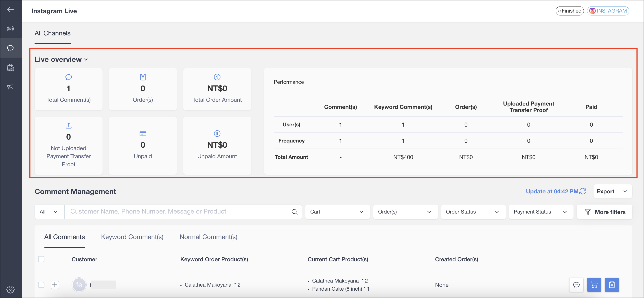This screenshot has width=644, height=298.
Task: Open the Payment Status filter dropdown
Action: point(541,212)
